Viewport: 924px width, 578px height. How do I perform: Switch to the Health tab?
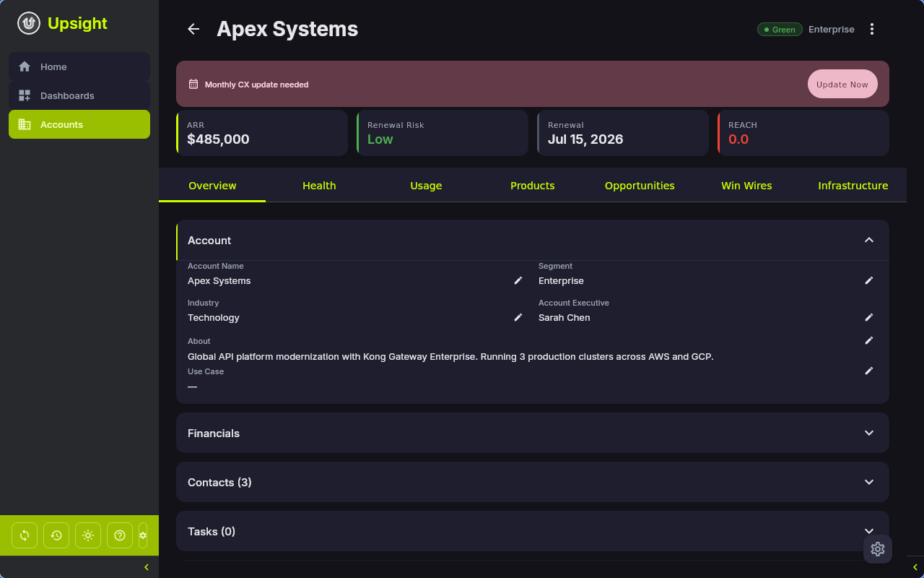[x=319, y=185]
